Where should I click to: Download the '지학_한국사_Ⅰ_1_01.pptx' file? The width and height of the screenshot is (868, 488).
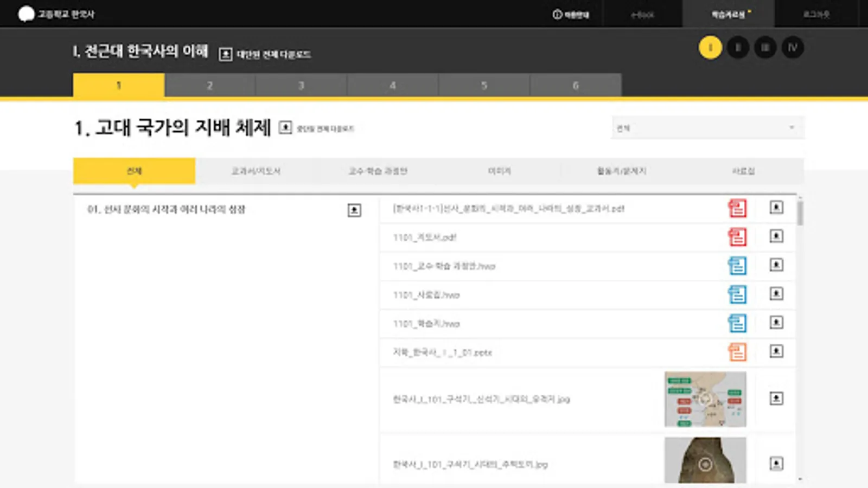[776, 351]
